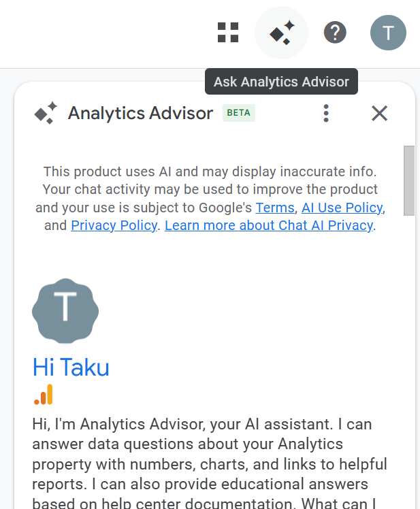The width and height of the screenshot is (420, 509).
Task: Click the orange Analytics logo under Hi Taku
Action: pyautogui.click(x=44, y=395)
